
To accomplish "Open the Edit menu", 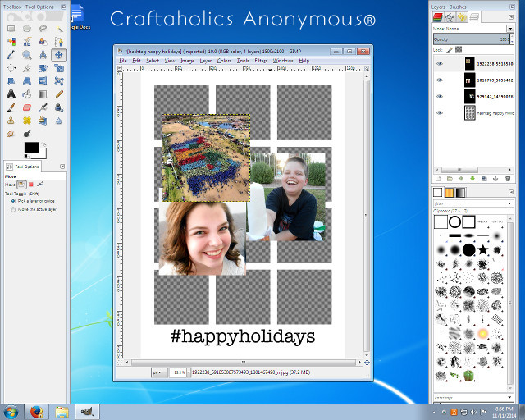I will click(136, 61).
